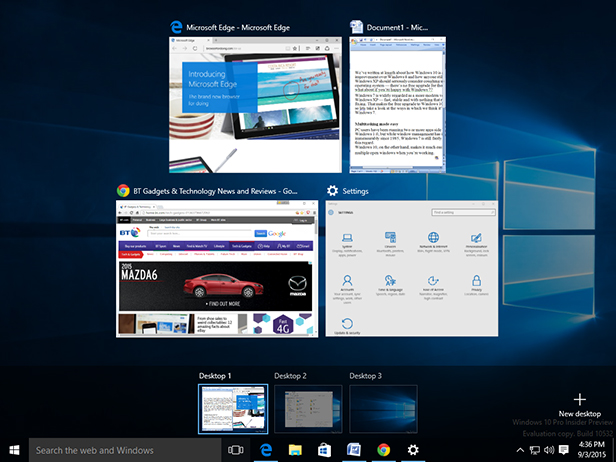Add a New desktop

click(x=579, y=406)
